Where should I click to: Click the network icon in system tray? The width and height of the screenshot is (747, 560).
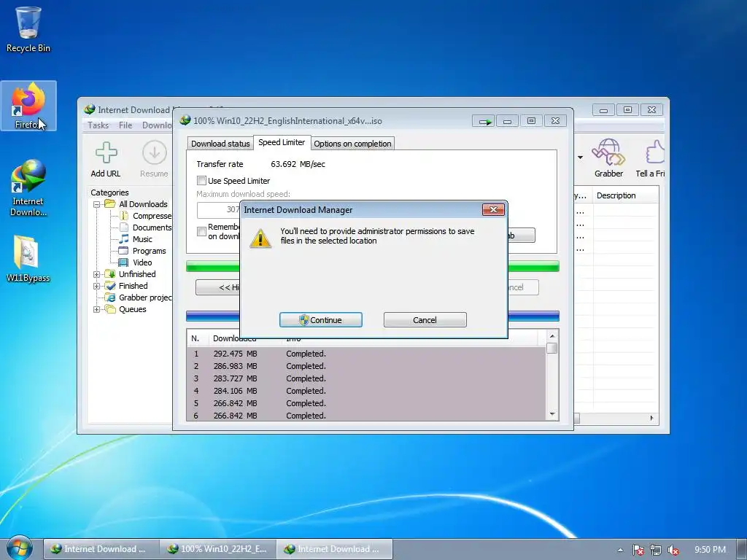pos(656,550)
